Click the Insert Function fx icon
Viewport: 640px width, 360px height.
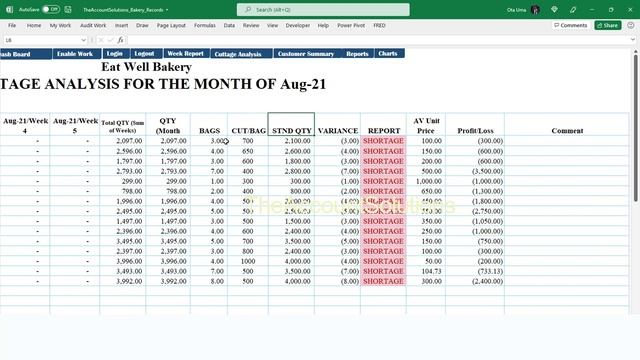click(x=120, y=40)
